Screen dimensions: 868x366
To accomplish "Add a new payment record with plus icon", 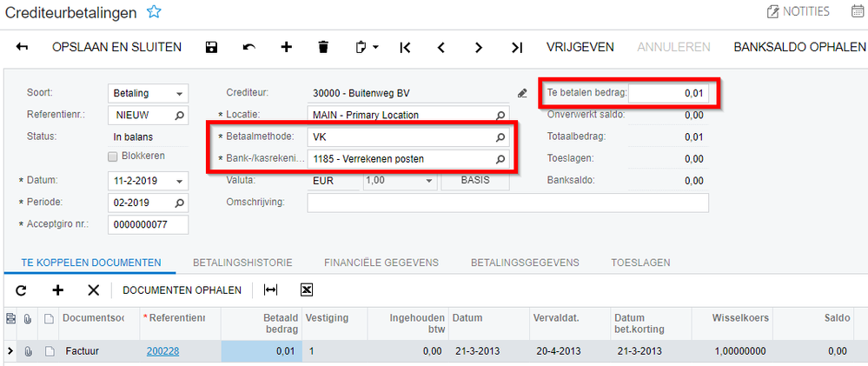I will click(x=286, y=48).
